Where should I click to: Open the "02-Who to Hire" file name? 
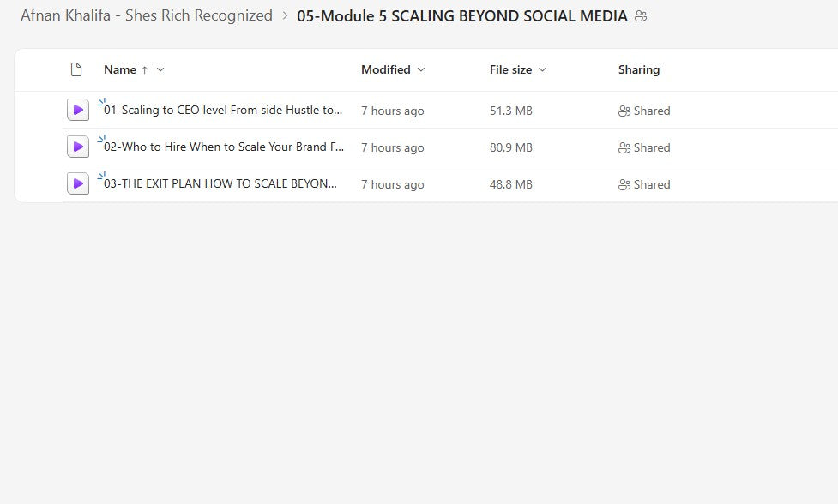221,147
